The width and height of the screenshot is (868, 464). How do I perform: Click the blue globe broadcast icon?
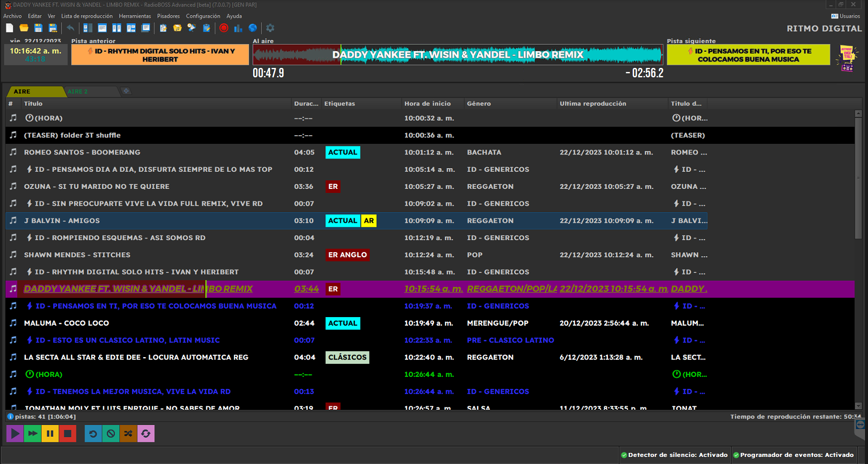coord(253,28)
